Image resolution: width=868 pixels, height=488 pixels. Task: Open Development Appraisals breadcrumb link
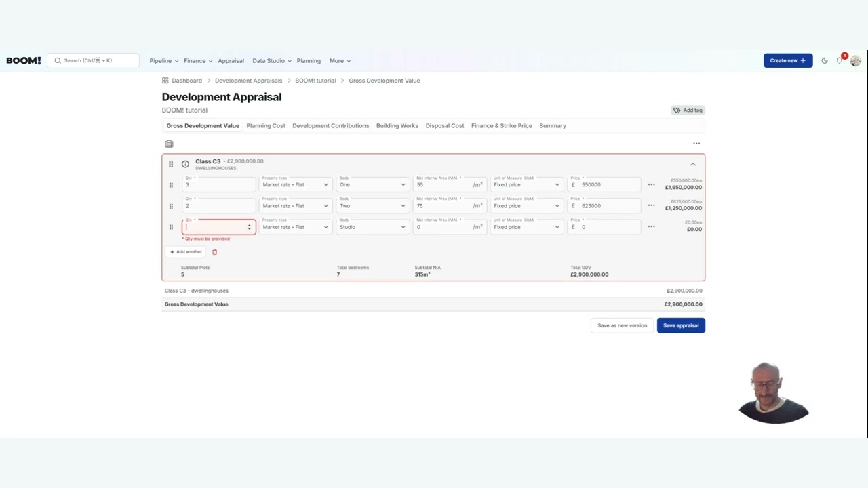[x=248, y=81]
